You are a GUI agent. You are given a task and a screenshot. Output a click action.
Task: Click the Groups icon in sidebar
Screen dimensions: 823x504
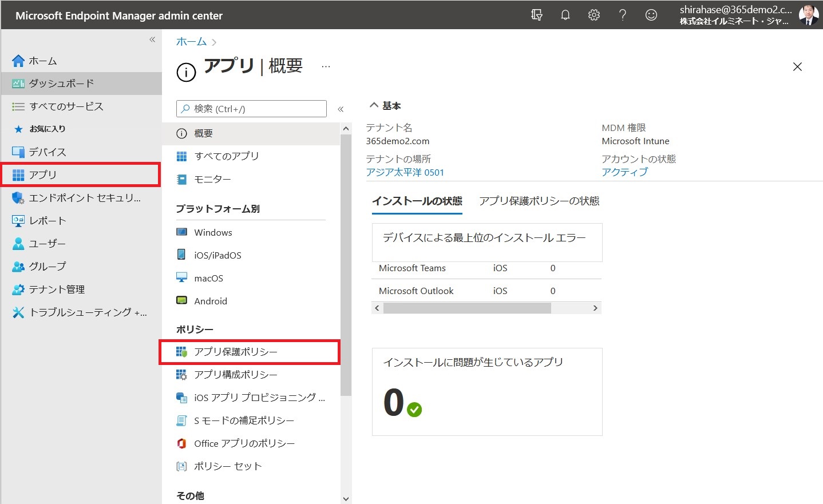(18, 267)
